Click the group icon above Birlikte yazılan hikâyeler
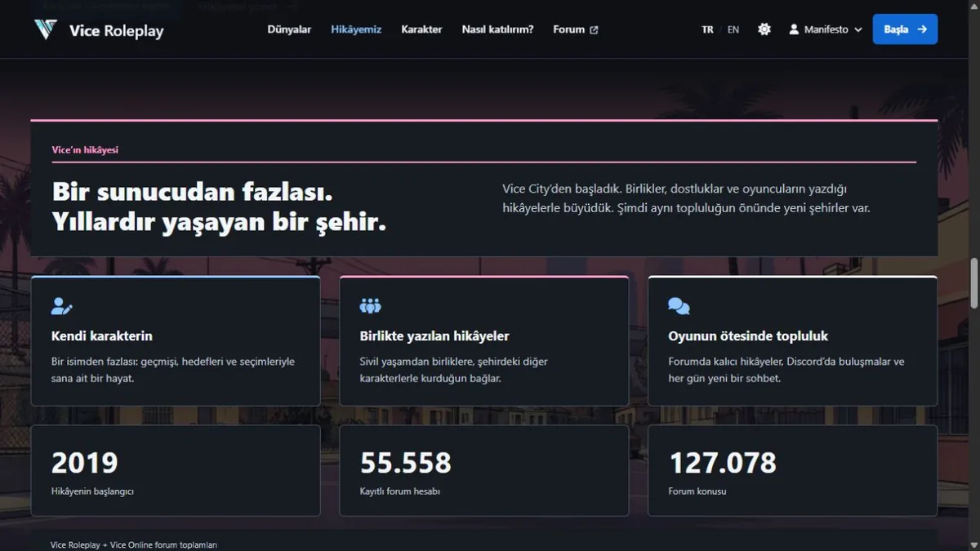 (371, 306)
